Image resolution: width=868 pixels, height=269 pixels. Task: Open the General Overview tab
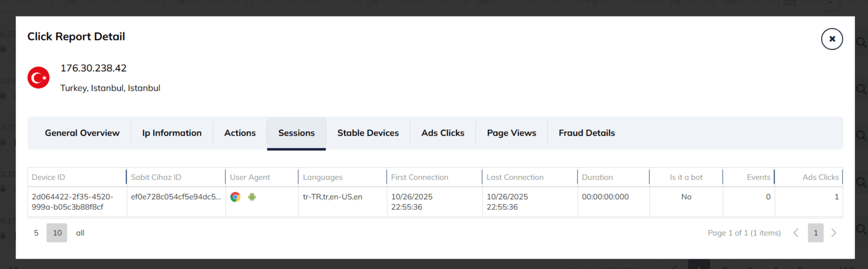(82, 133)
